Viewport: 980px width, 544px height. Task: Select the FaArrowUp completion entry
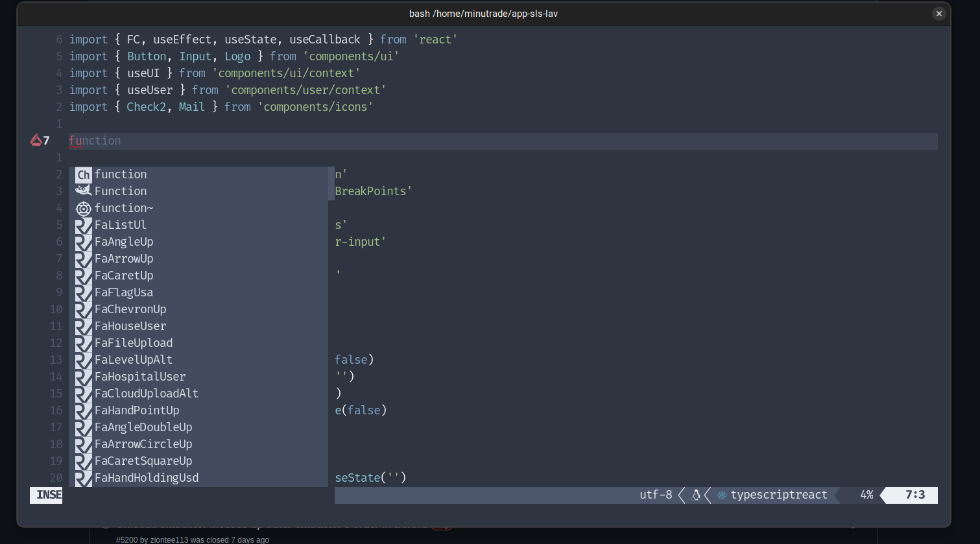pos(124,258)
